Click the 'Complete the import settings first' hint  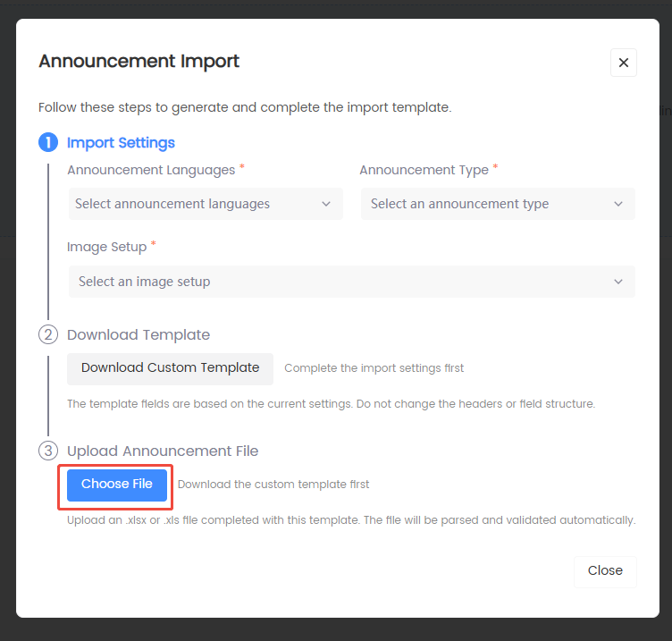pyautogui.click(x=374, y=368)
